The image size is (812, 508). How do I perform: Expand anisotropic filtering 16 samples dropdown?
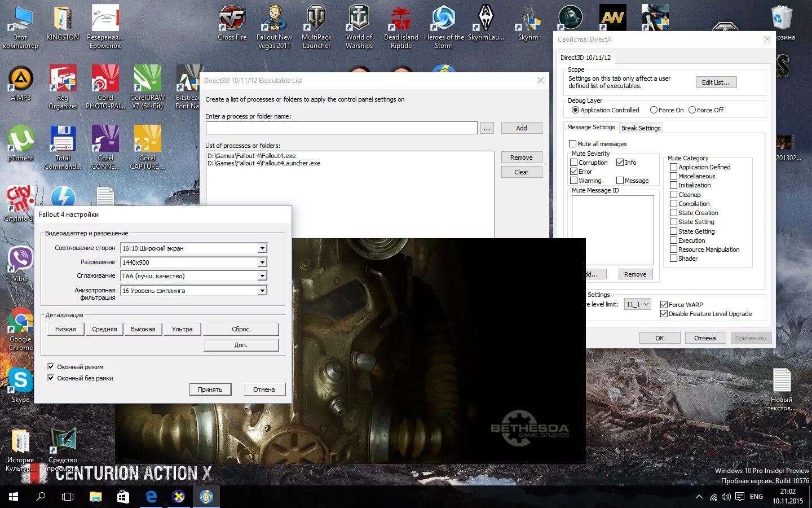tap(262, 291)
